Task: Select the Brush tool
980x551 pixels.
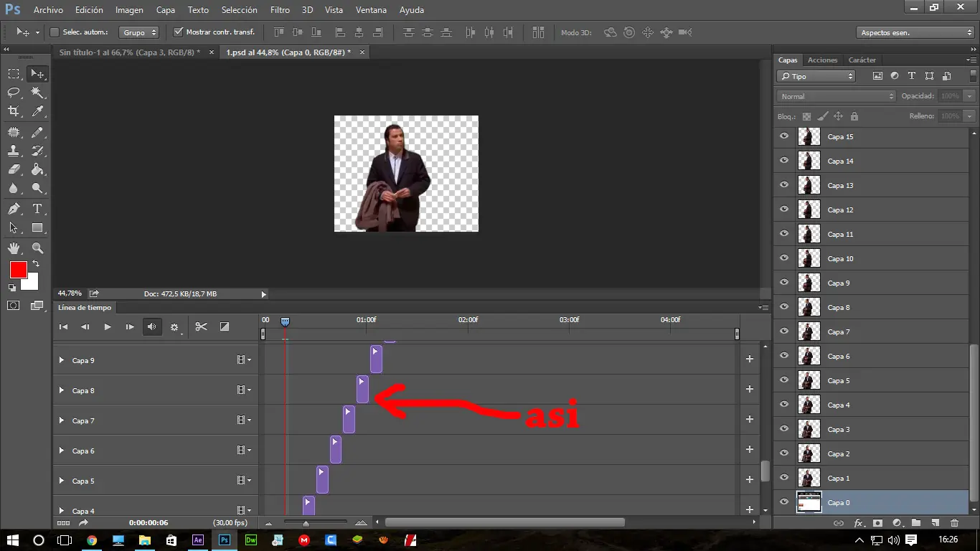Action: [37, 132]
